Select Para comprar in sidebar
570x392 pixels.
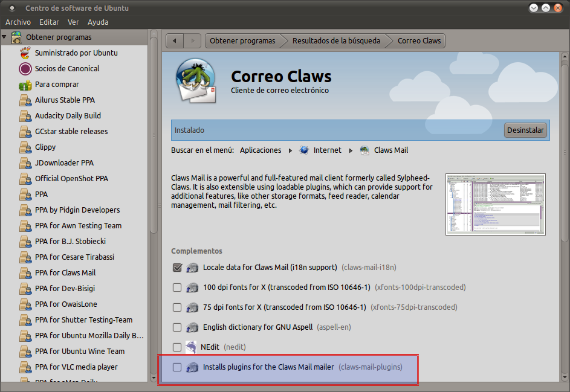[57, 85]
